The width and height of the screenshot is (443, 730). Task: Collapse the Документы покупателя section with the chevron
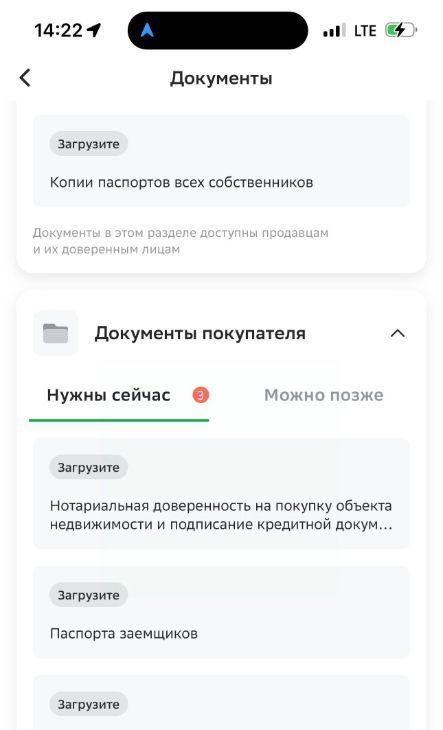coord(397,334)
